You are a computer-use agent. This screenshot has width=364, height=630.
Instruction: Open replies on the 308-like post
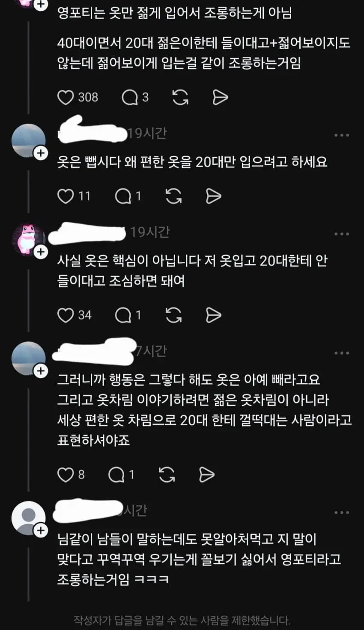coord(129,98)
